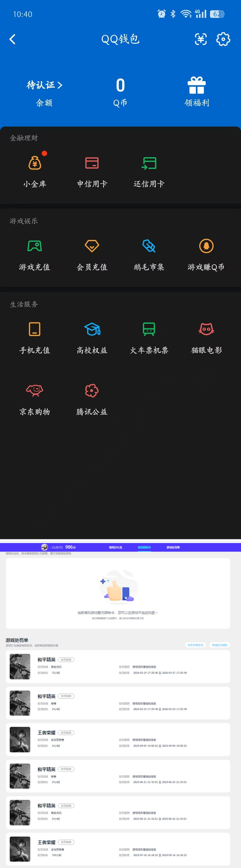Click 存在异常处罚 button

pyautogui.click(x=195, y=645)
